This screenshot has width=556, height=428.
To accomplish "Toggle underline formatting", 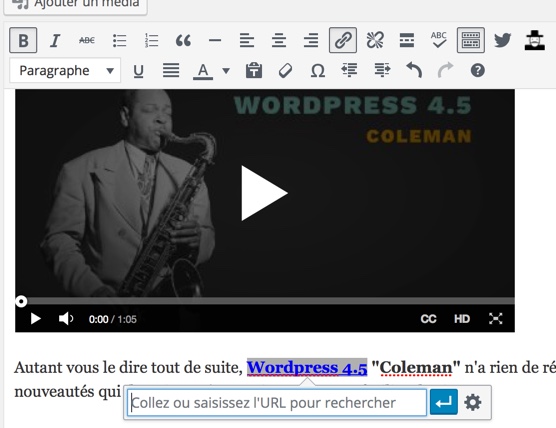I will (x=138, y=71).
